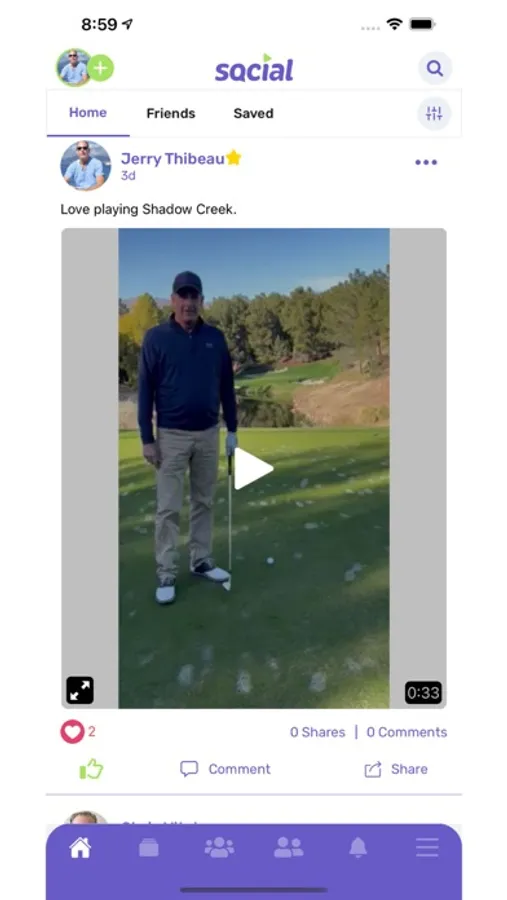This screenshot has height=900, width=507.
Task: Open the search magnifier icon
Action: pyautogui.click(x=435, y=69)
